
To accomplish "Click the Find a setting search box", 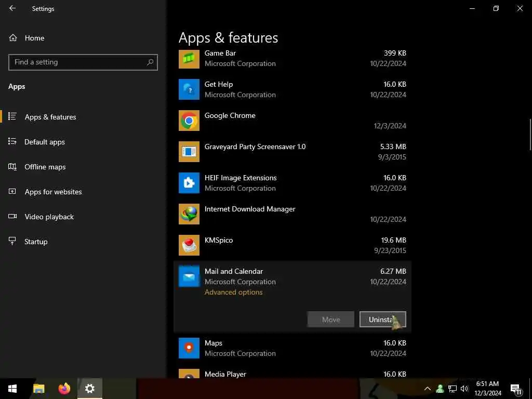I will click(83, 62).
